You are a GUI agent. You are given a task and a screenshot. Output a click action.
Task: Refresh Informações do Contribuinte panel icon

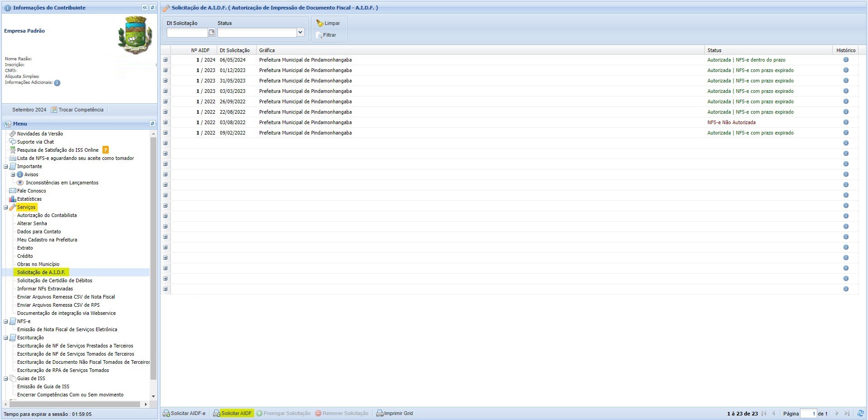coord(152,8)
